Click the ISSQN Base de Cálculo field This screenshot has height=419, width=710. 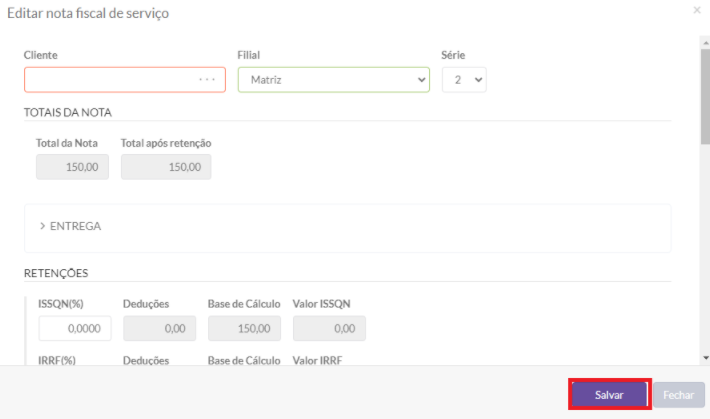245,328
